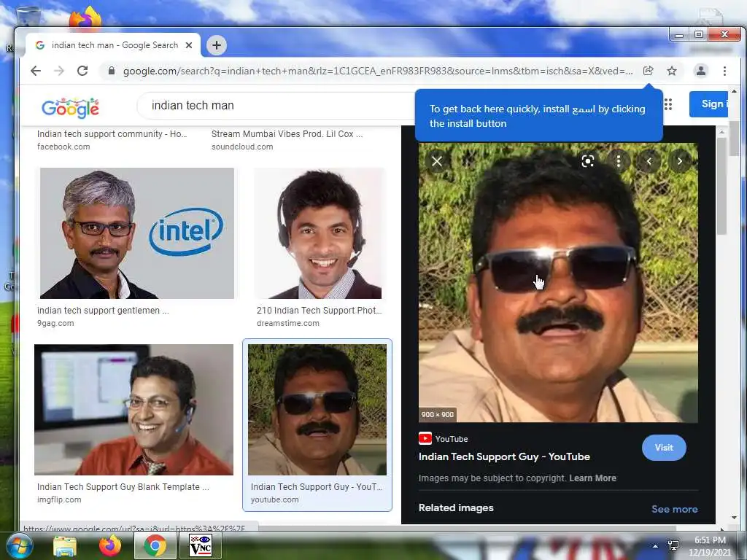Image resolution: width=747 pixels, height=560 pixels.
Task: Open 'Indian tech support community' caption
Action: pos(112,134)
